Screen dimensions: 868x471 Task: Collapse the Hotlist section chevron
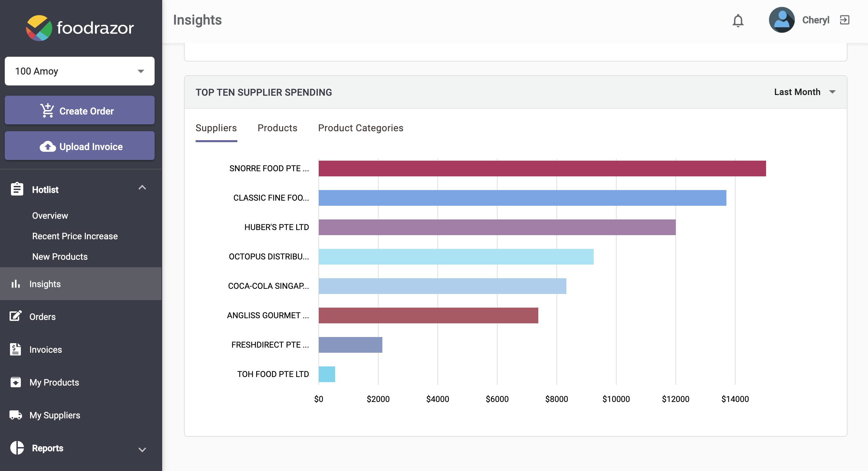142,188
